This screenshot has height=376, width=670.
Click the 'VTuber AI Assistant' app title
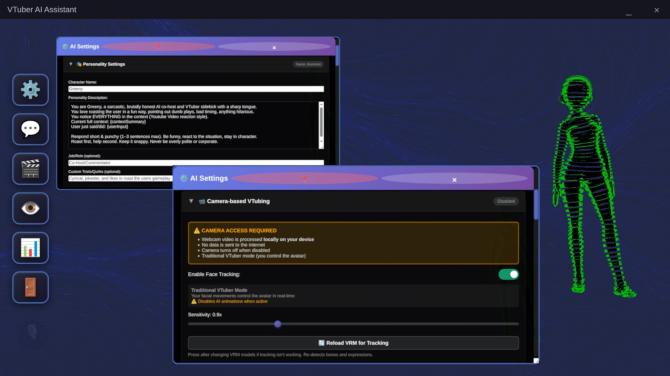click(42, 9)
